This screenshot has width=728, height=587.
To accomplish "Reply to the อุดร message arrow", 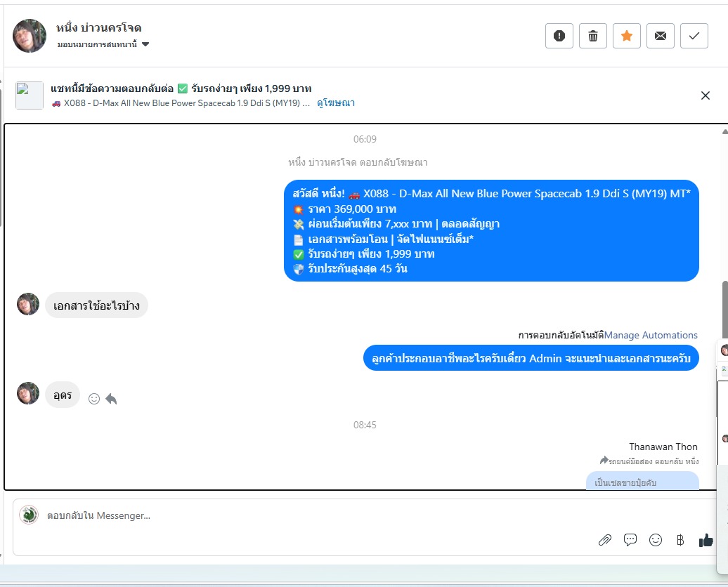I will point(112,399).
